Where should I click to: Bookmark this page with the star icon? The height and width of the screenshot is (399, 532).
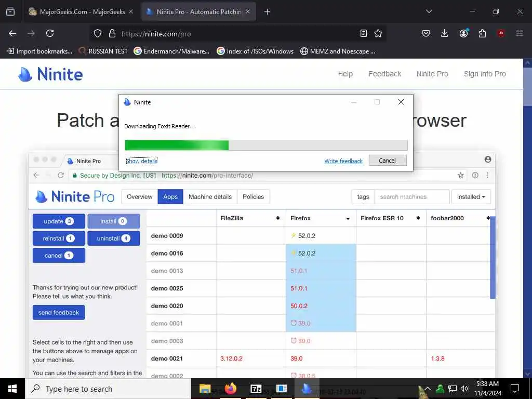378,33
